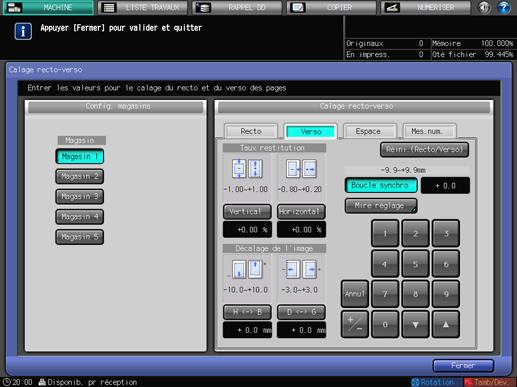Screen dimensions: 517x387
Task: Toggle the Boucle synchro button
Action: (381, 185)
